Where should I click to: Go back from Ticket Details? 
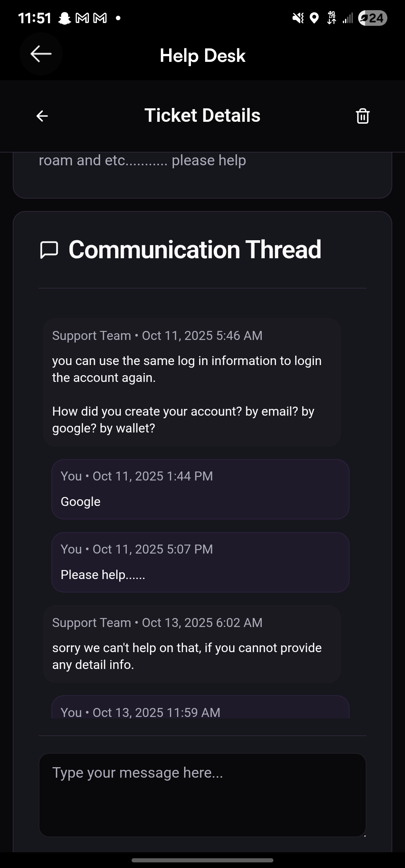[x=42, y=116]
